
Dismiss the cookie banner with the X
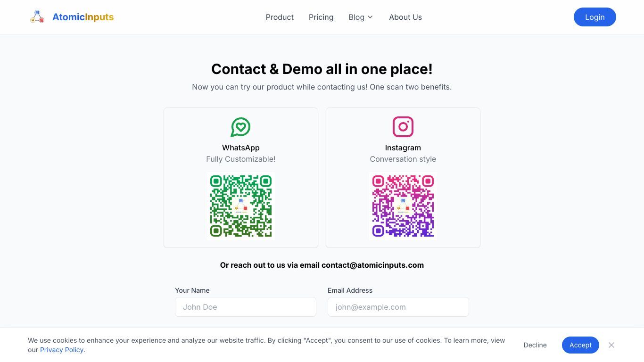click(611, 345)
